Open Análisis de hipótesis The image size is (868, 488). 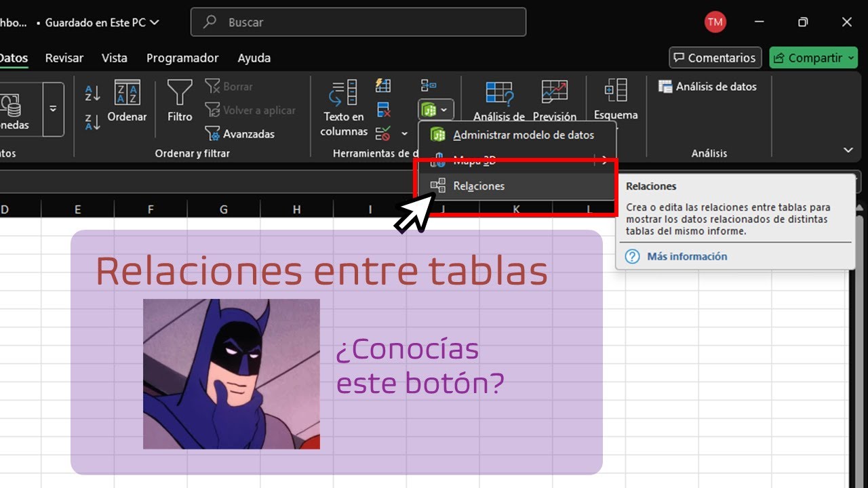pyautogui.click(x=499, y=100)
